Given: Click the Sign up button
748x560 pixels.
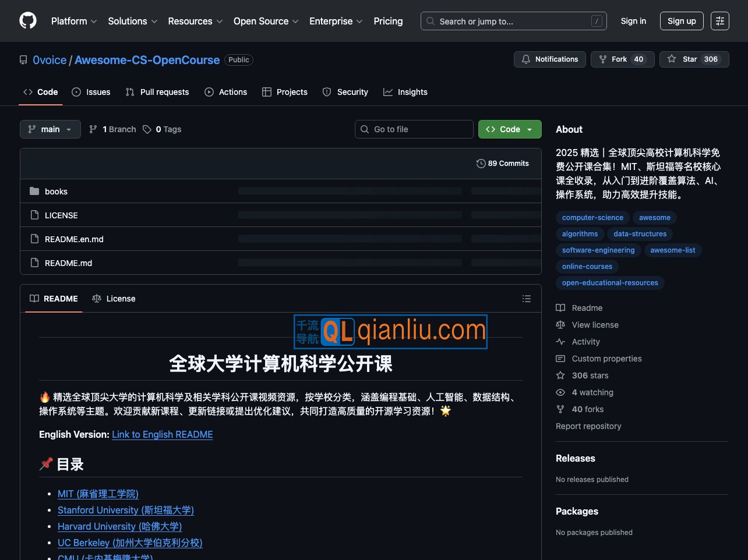Looking at the screenshot, I should [682, 21].
